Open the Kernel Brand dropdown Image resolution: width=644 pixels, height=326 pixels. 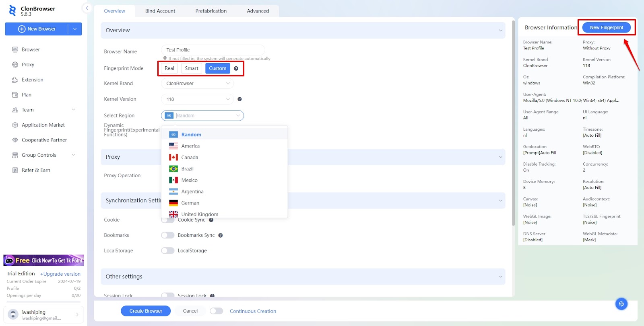197,83
